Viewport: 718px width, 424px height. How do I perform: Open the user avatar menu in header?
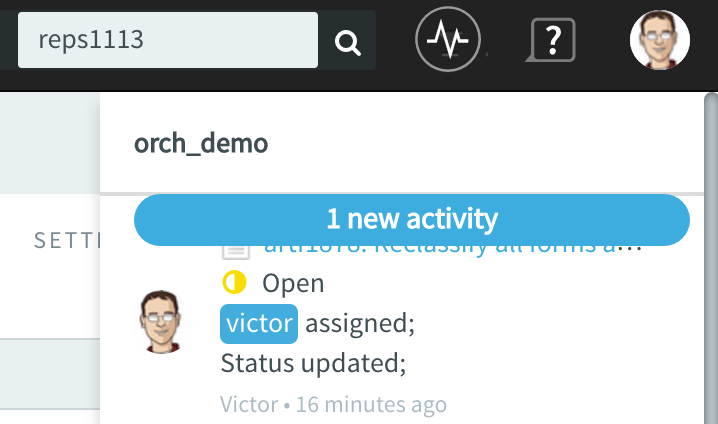(x=659, y=40)
